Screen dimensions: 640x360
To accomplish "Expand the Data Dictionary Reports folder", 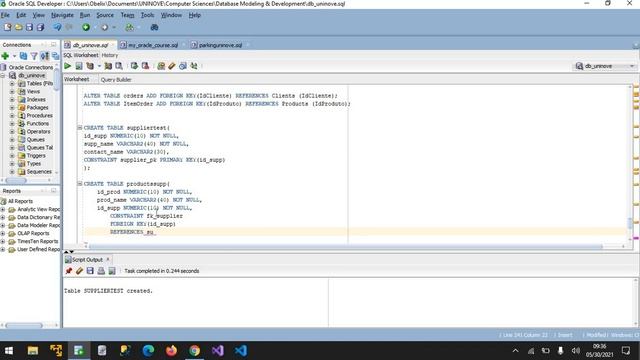I will (x=3, y=218).
